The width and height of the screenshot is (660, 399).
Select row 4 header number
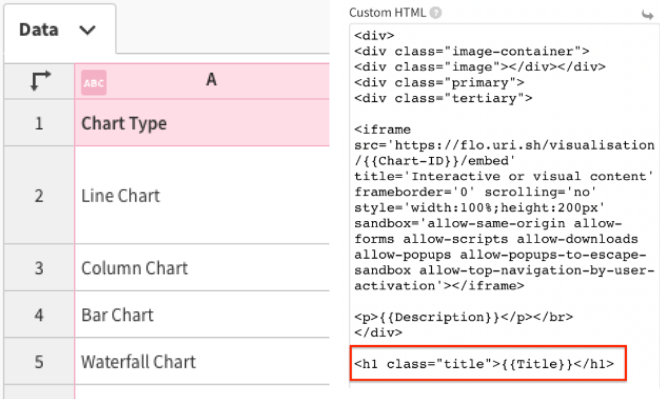[x=39, y=314]
